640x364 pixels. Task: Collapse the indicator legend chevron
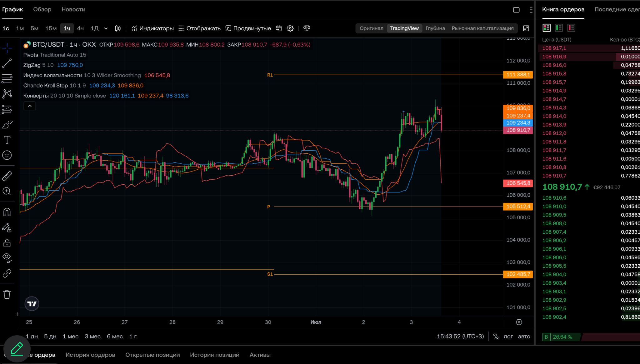click(30, 106)
